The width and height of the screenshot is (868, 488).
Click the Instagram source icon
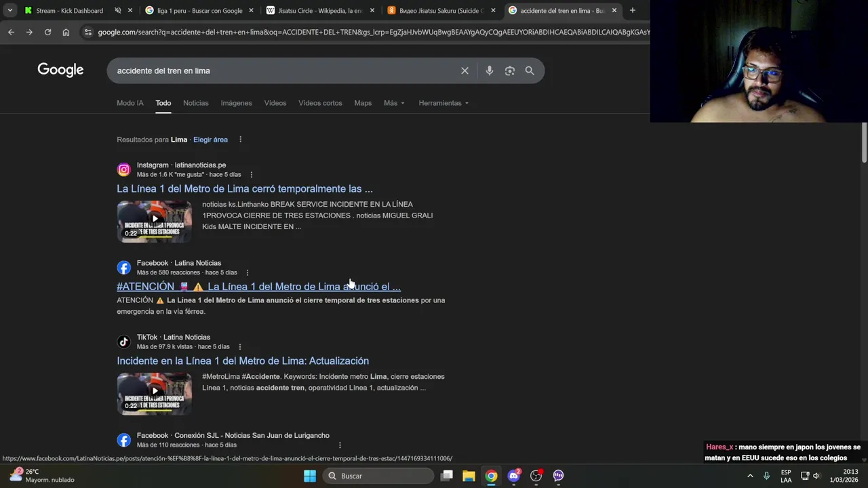pyautogui.click(x=123, y=169)
